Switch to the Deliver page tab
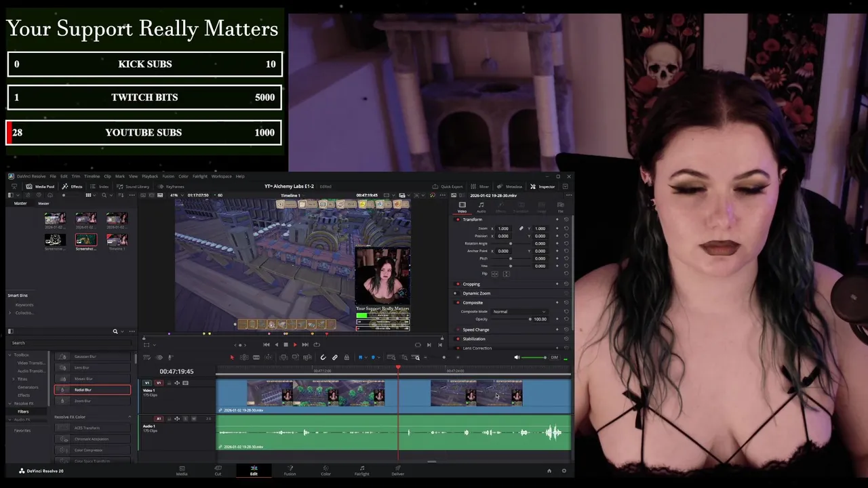 397,470
